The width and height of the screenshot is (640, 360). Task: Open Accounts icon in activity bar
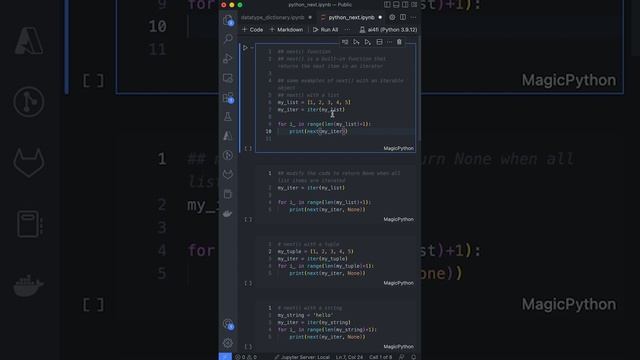click(228, 324)
